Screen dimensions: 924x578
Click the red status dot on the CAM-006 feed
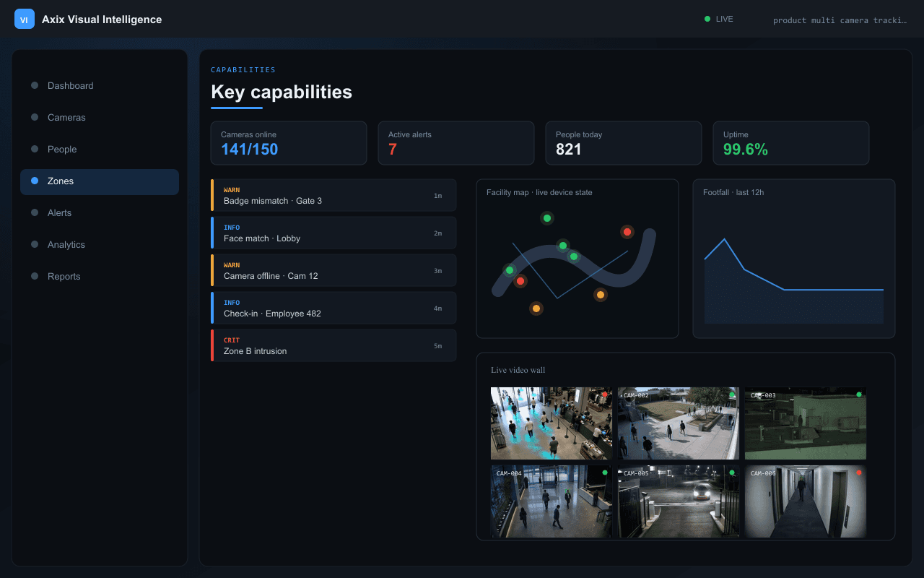click(859, 473)
